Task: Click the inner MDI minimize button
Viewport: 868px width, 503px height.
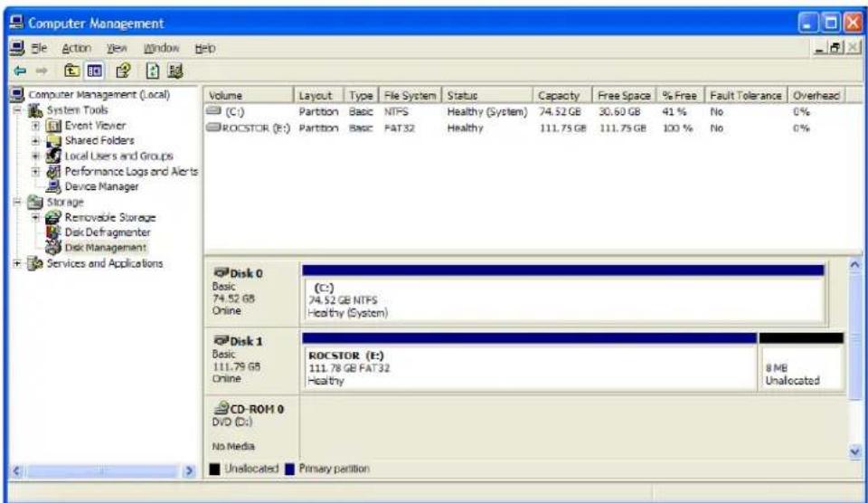Action: 820,48
